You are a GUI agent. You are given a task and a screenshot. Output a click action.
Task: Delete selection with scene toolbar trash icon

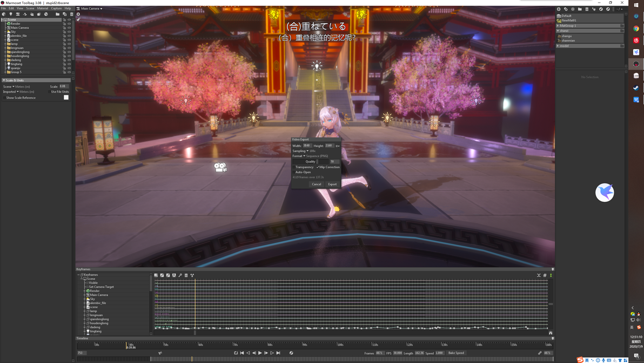tap(71, 14)
